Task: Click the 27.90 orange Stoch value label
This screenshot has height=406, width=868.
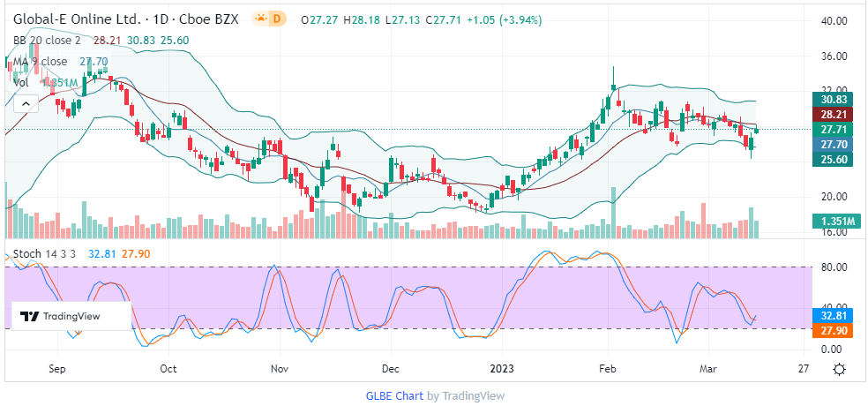Action: pyautogui.click(x=834, y=329)
